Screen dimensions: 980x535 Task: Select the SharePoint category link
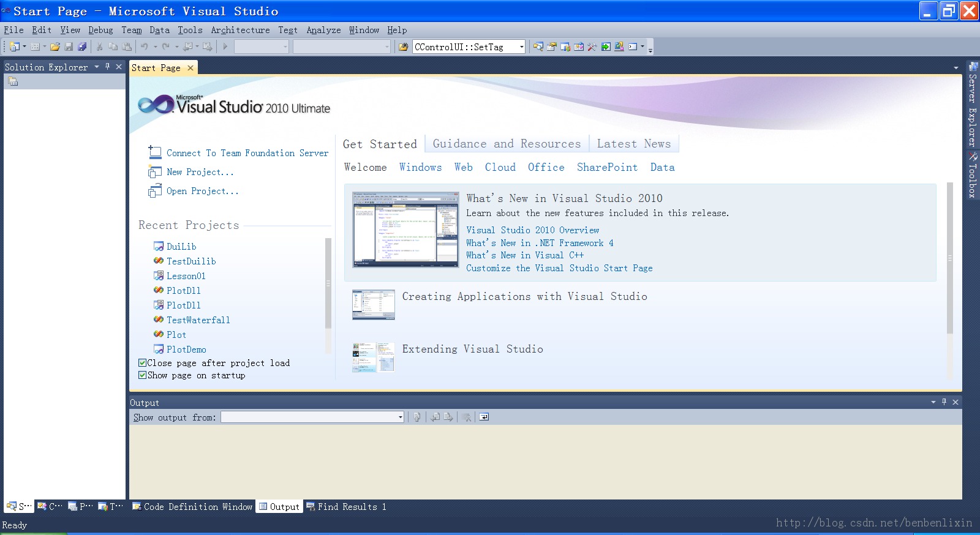[x=607, y=167]
